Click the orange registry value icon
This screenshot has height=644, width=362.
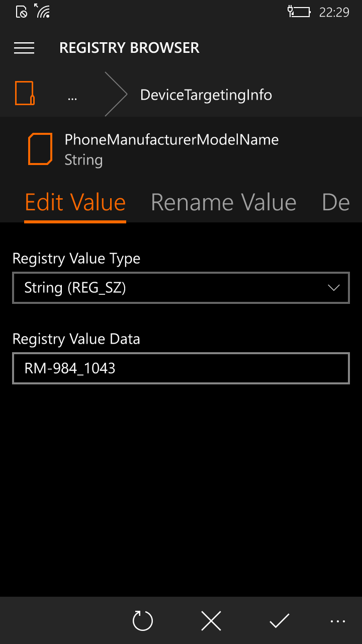pyautogui.click(x=40, y=149)
